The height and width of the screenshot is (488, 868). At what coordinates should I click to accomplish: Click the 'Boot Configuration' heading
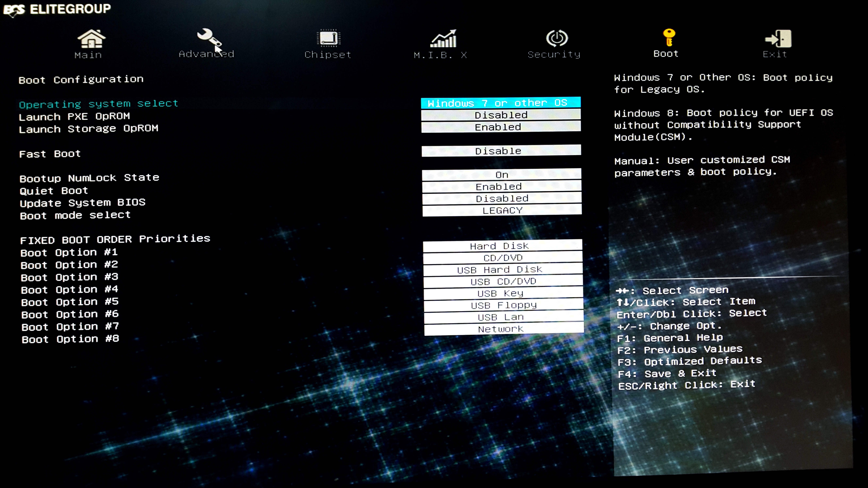tap(81, 80)
